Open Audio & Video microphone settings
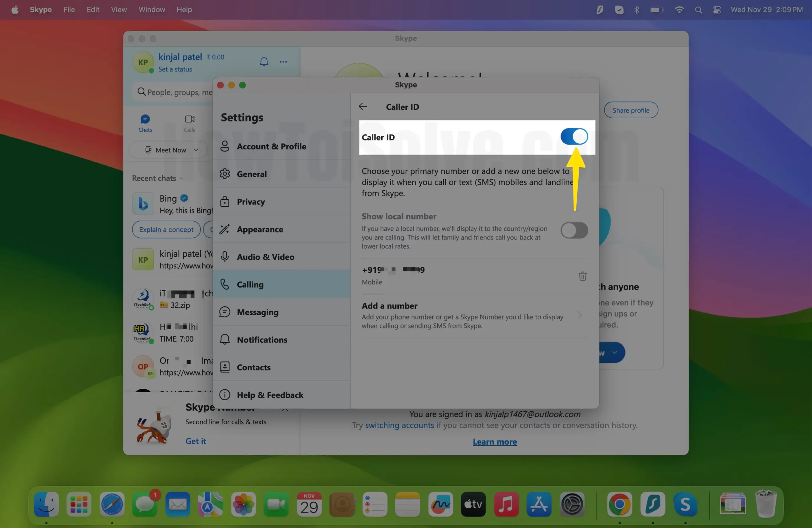 (225, 257)
